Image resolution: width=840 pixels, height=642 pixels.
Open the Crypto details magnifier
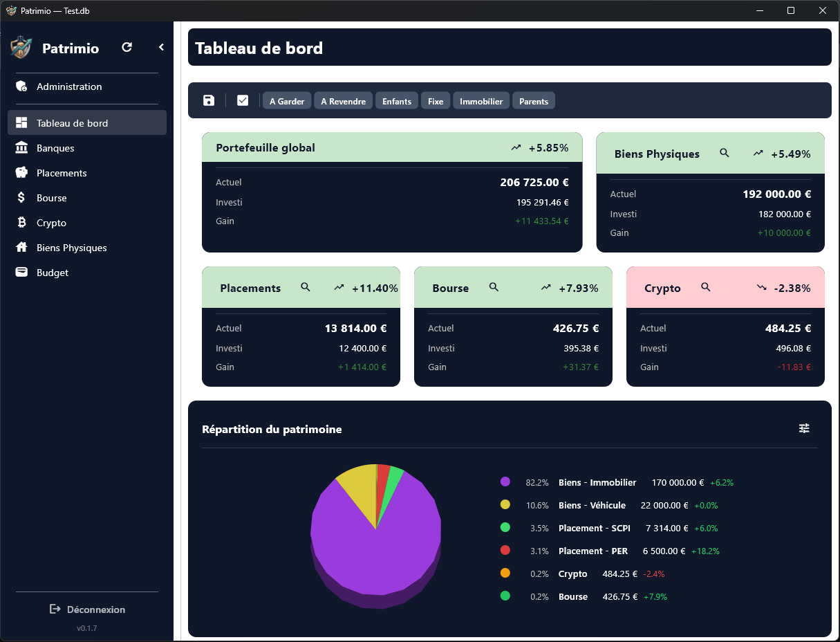[x=706, y=287]
